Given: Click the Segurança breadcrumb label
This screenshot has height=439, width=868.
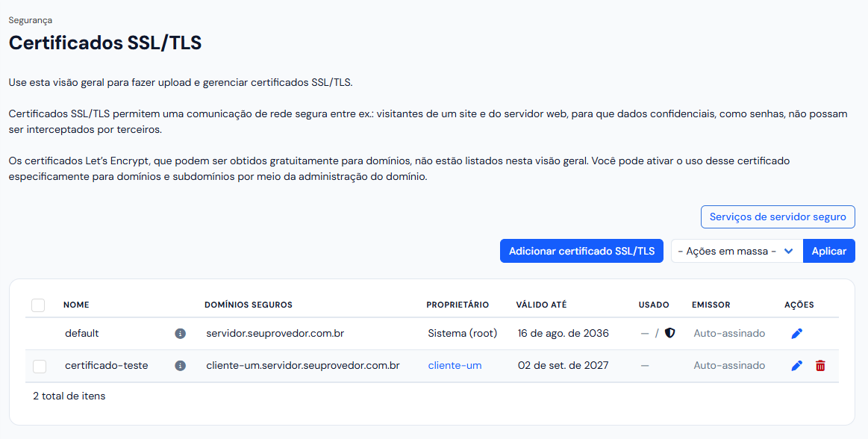Looking at the screenshot, I should pyautogui.click(x=31, y=20).
